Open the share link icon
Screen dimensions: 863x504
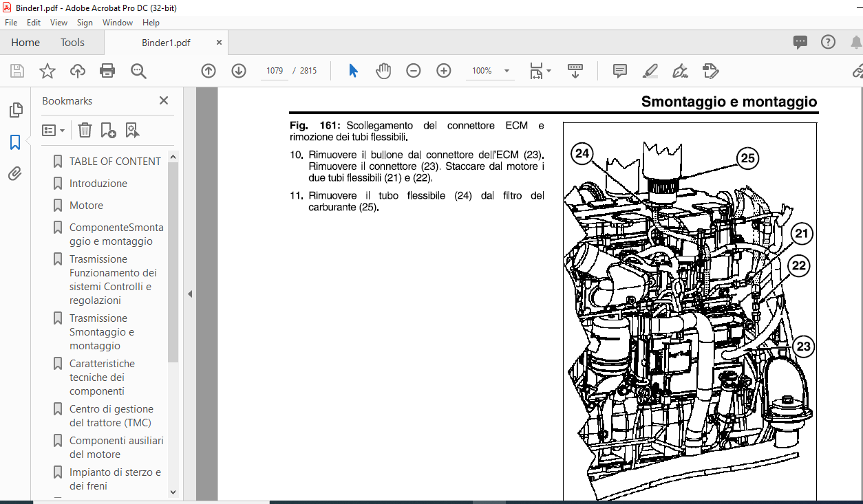tap(857, 71)
